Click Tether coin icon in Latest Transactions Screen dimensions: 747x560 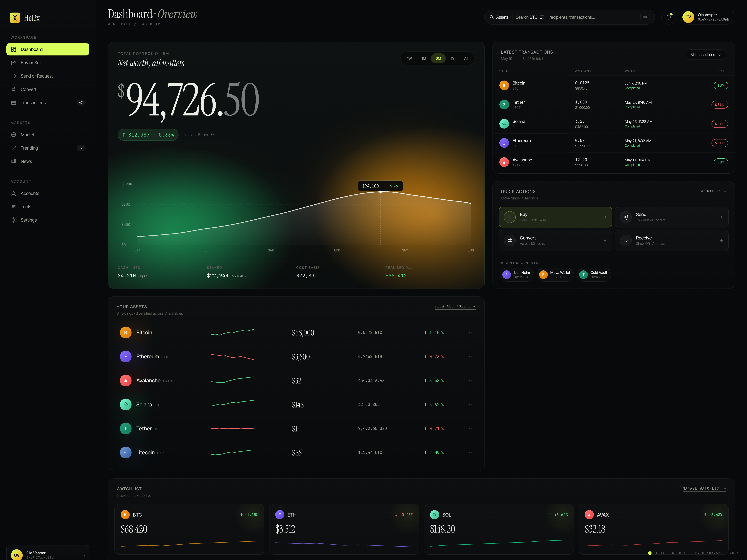pos(504,105)
